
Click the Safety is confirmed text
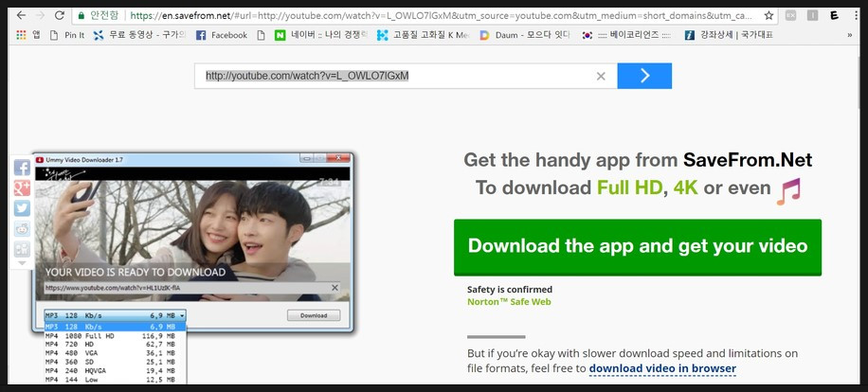pyautogui.click(x=509, y=289)
